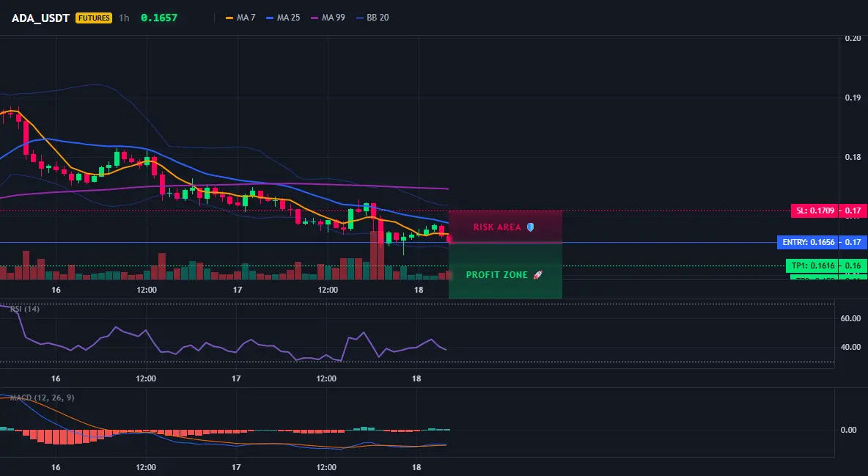The height and width of the screenshot is (476, 868).
Task: Click date 17 on the MACD time axis
Action: pos(236,467)
